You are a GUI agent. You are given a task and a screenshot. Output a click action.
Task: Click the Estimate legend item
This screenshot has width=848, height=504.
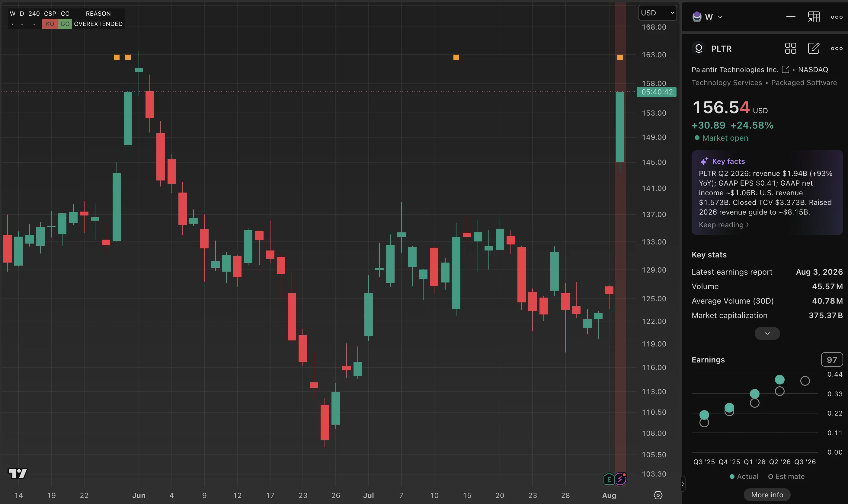(786, 477)
